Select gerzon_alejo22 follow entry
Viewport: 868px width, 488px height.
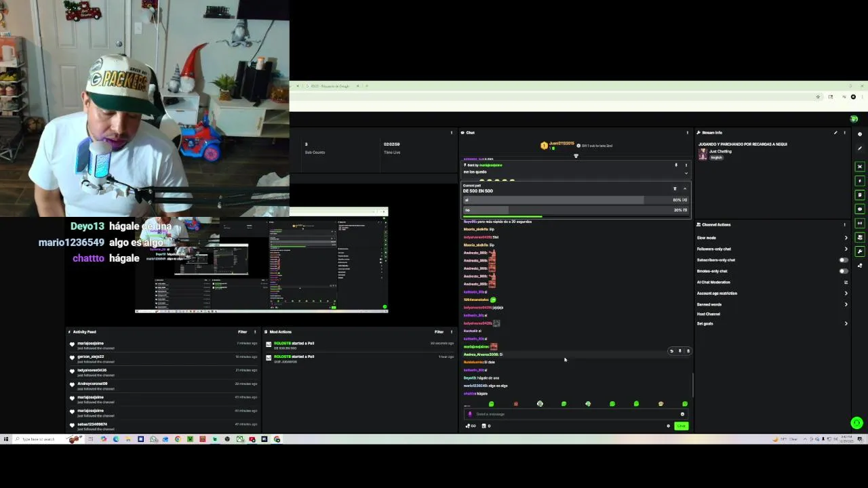pos(163,359)
